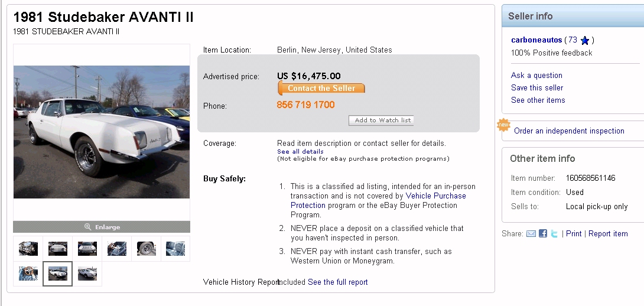See the seller's other items
Image resolution: width=644 pixels, height=306 pixels.
538,100
